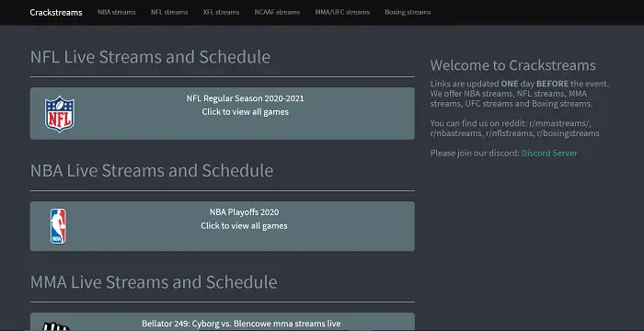
Task: Click the NFL shield logo
Action: pos(60,114)
